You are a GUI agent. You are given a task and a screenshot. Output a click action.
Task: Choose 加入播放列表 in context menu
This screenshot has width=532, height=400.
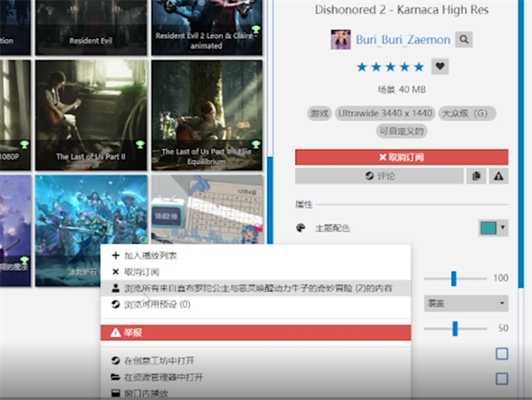click(256, 255)
